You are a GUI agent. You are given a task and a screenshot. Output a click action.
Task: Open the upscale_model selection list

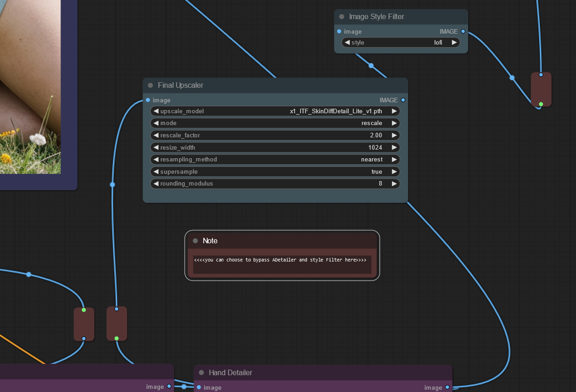[x=275, y=111]
